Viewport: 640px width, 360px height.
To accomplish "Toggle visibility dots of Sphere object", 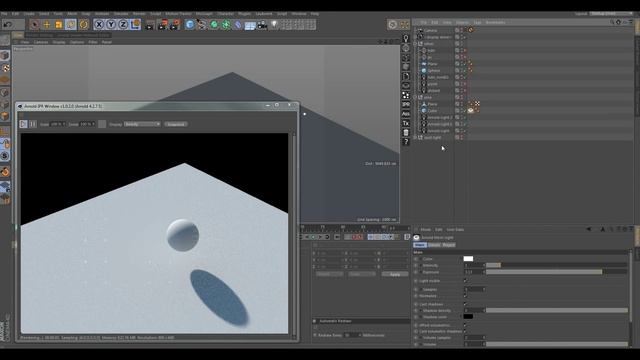I will click(x=463, y=71).
